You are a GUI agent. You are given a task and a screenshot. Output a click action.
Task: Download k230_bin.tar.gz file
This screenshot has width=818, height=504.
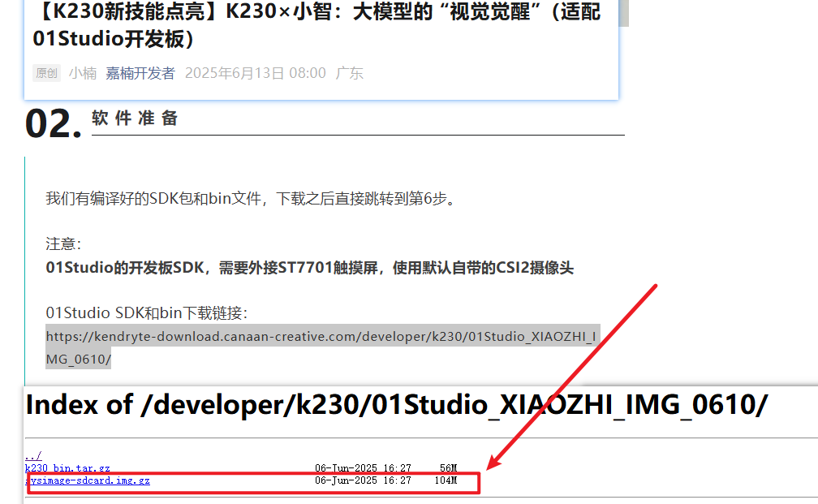[x=67, y=468]
